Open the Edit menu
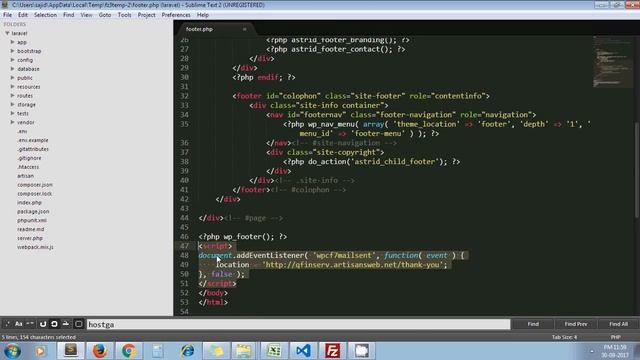The height and width of the screenshot is (360, 640). [23, 15]
